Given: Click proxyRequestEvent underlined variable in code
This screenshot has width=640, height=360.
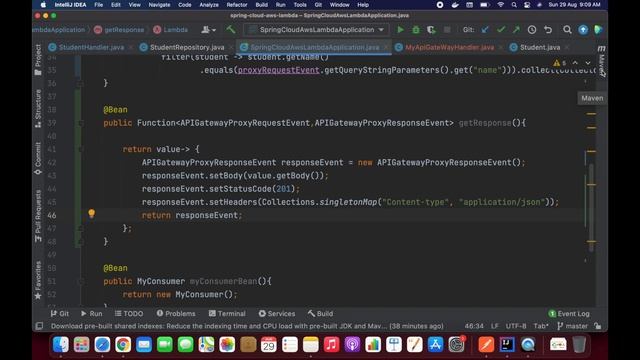Looking at the screenshot, I should [x=278, y=70].
